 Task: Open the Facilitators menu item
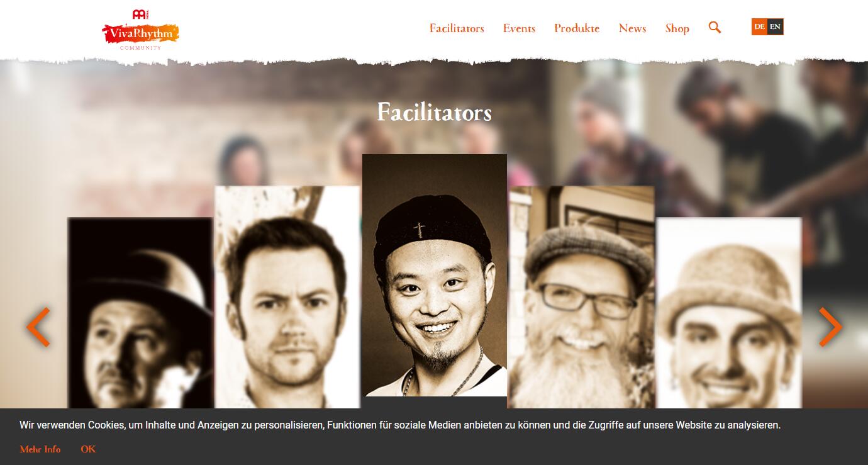pos(457,28)
